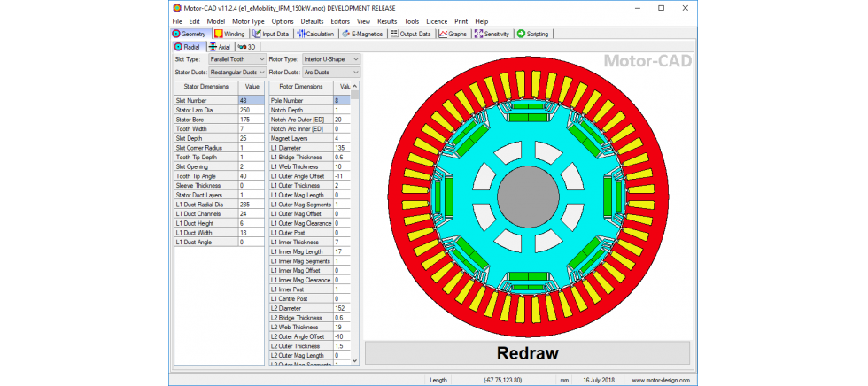
Task: Open the Defaults menu
Action: pyautogui.click(x=312, y=21)
